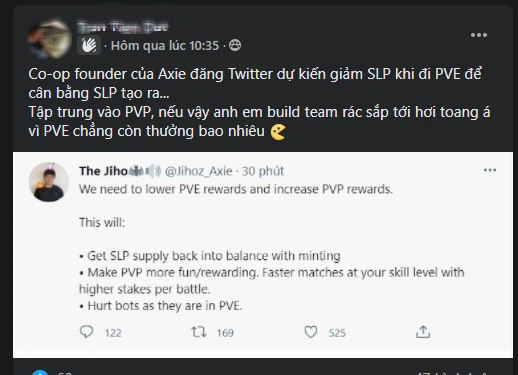Image resolution: width=518 pixels, height=375 pixels.
Task: Click the 525 likes count
Action: coord(337,333)
